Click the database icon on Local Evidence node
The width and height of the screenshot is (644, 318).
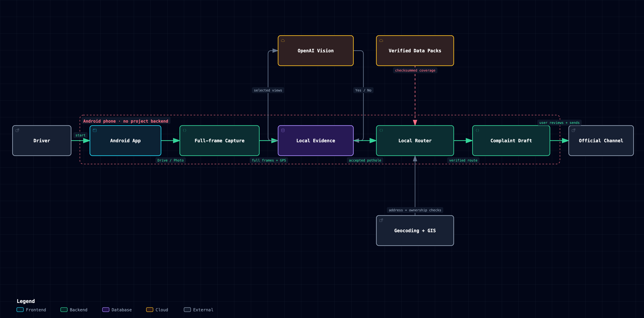tap(283, 130)
